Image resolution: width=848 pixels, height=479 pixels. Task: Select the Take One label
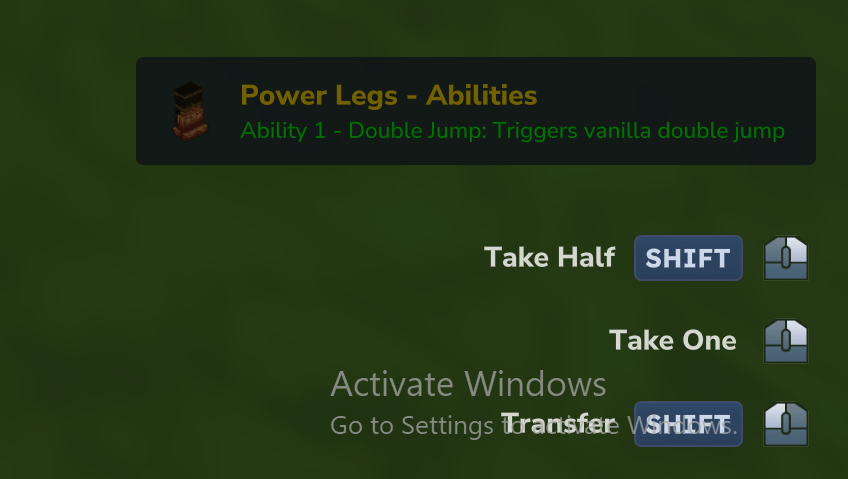pos(672,341)
